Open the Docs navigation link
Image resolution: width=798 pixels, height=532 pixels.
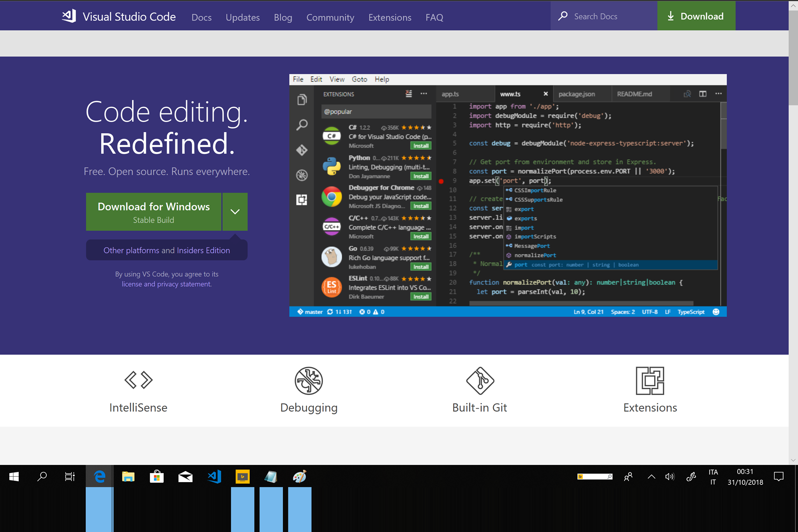201,17
